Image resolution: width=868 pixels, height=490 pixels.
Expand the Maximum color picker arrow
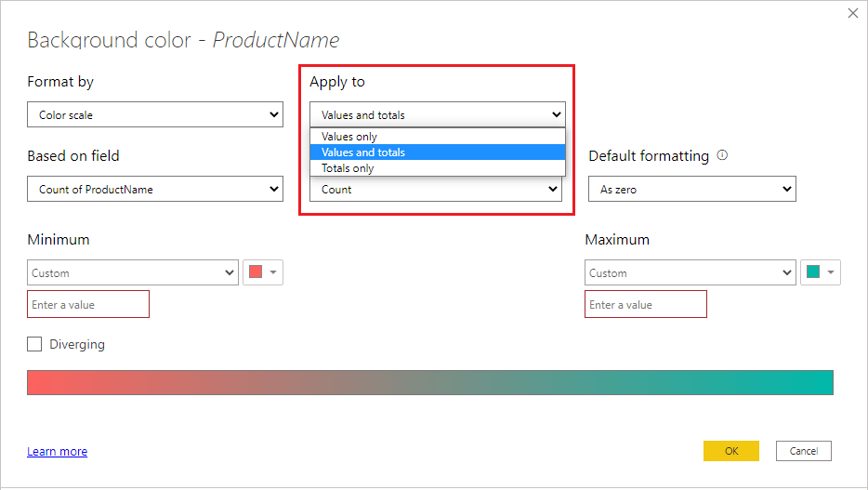click(x=831, y=272)
